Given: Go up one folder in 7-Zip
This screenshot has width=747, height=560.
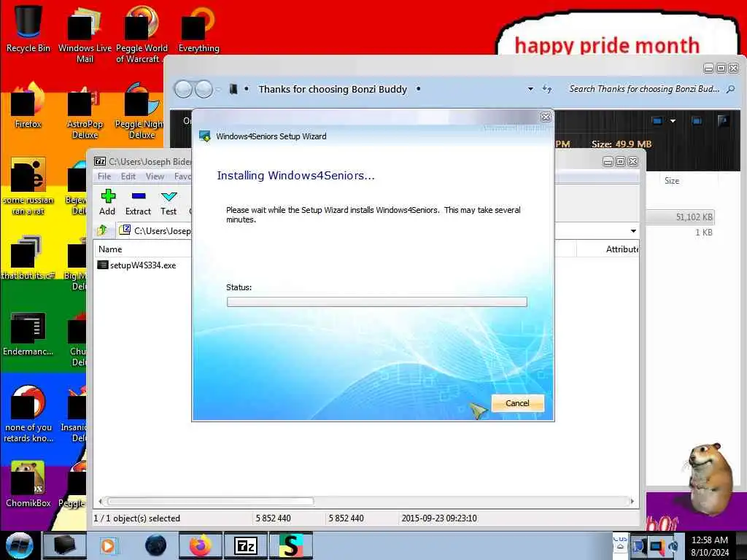Looking at the screenshot, I should 102,230.
